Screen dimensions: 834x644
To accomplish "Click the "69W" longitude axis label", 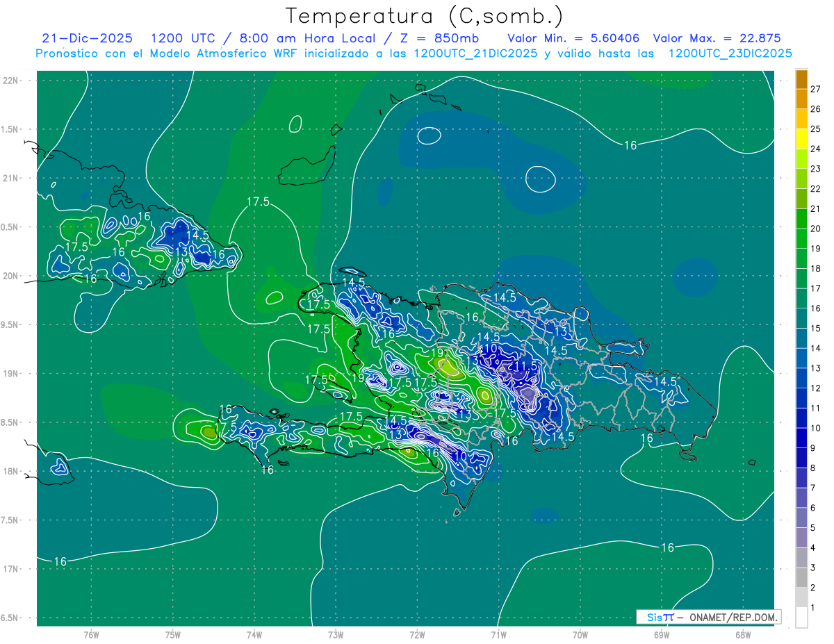I will pyautogui.click(x=661, y=634).
